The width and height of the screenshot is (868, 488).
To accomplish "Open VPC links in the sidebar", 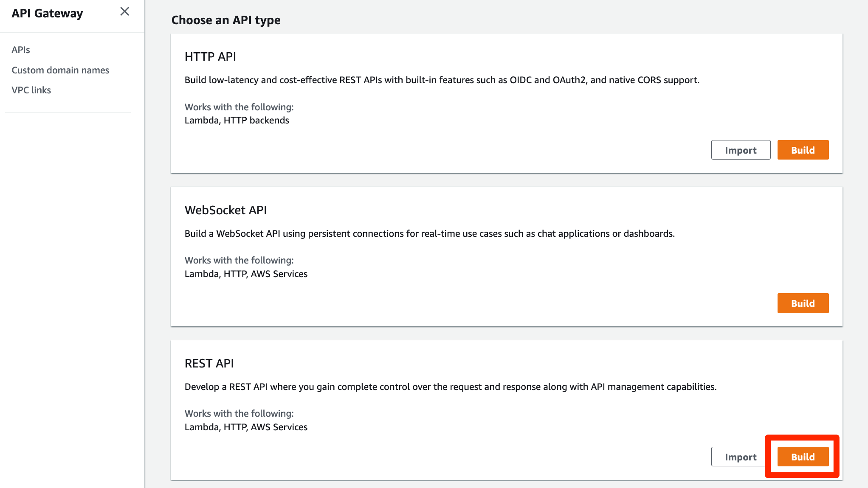I will (x=31, y=90).
